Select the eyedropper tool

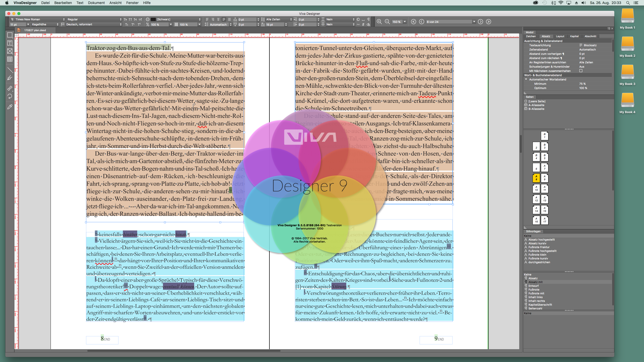click(10, 107)
